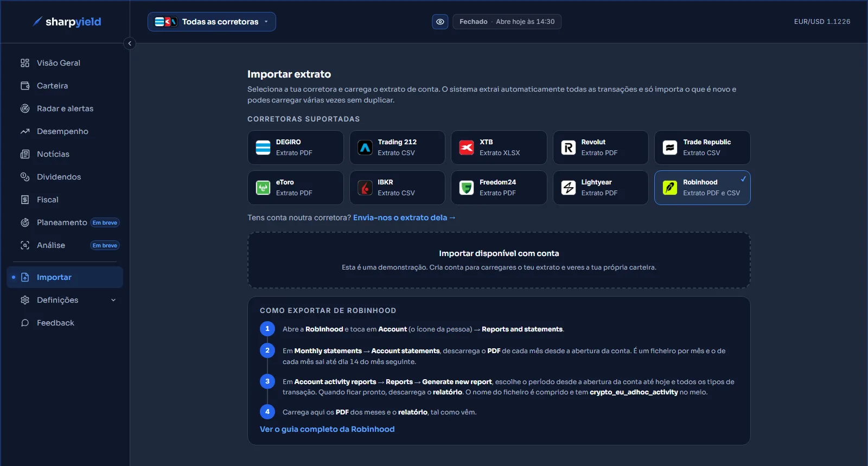
Task: Click the Freedom24 shield logo
Action: [467, 188]
